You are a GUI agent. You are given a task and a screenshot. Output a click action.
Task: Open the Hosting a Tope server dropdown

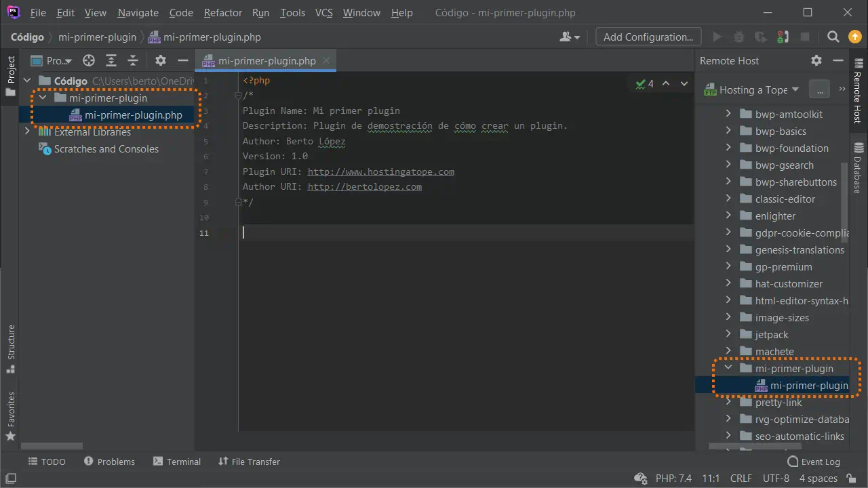[x=752, y=89]
